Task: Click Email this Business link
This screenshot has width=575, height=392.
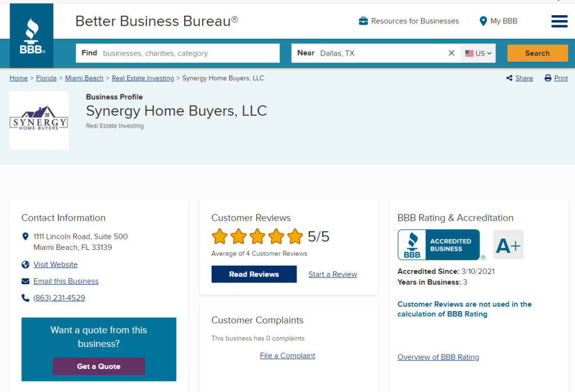Action: [x=66, y=281]
